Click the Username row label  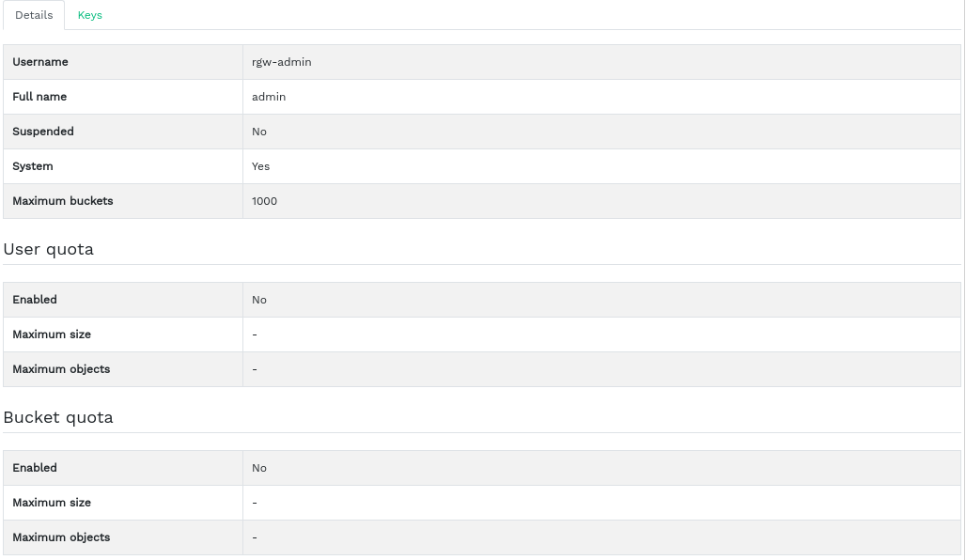point(40,62)
